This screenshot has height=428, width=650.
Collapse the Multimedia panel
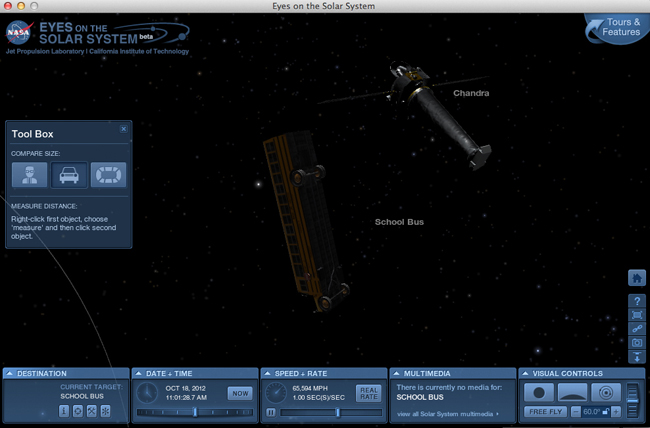point(396,373)
